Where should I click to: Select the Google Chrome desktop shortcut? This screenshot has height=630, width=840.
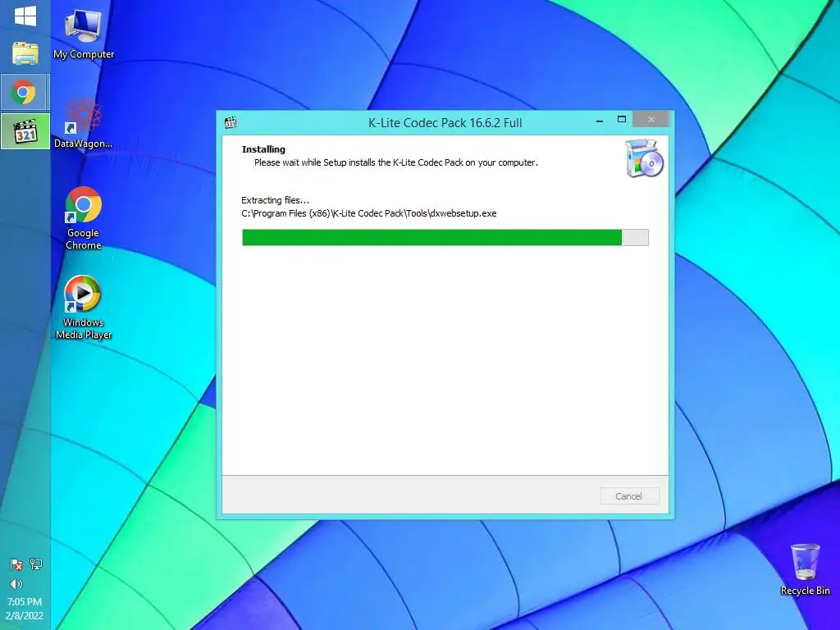point(84,218)
